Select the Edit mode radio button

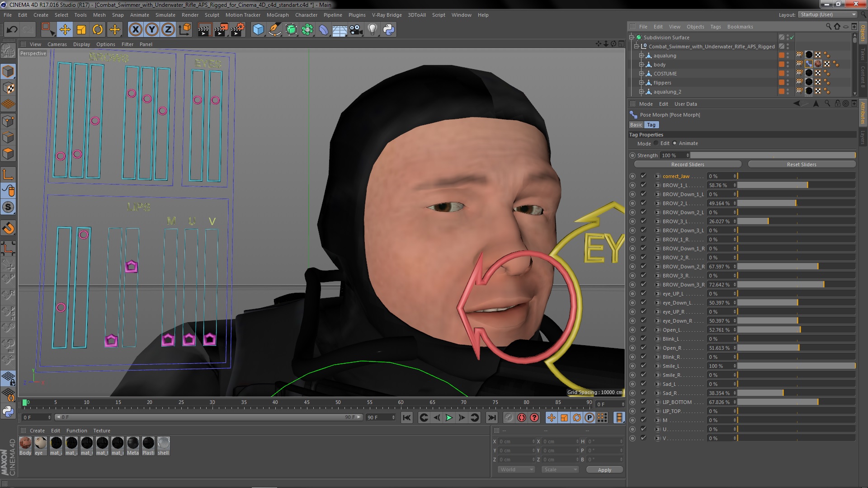(x=656, y=143)
